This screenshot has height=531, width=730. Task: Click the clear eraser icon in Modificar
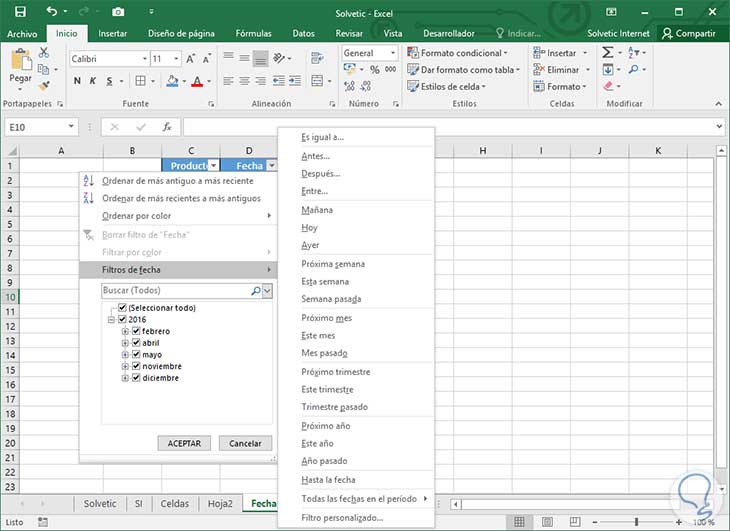608,86
